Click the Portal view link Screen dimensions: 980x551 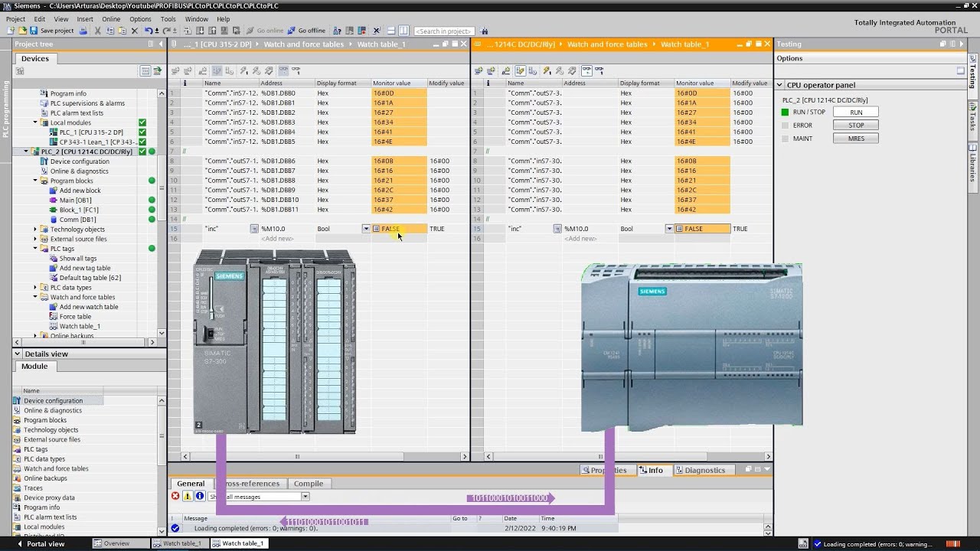point(41,543)
